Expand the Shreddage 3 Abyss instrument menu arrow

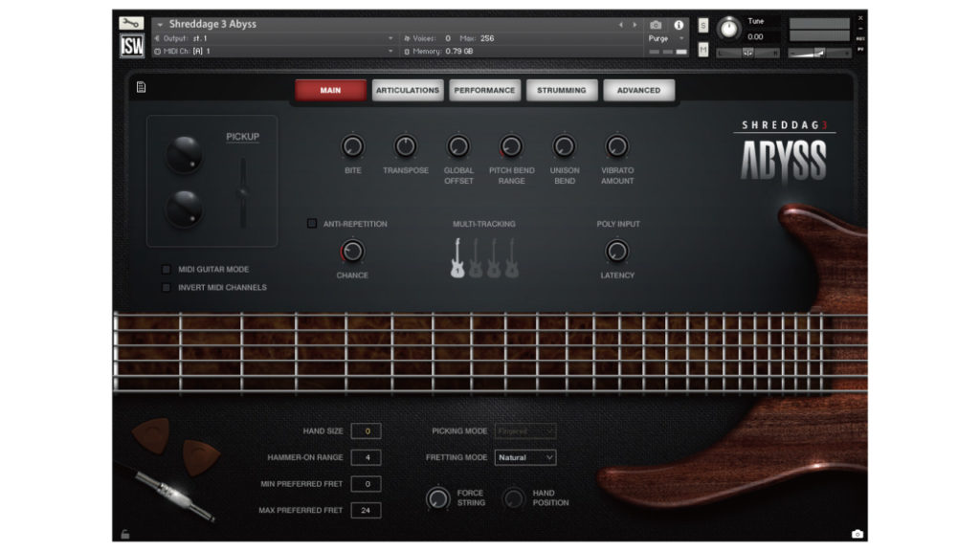(160, 24)
